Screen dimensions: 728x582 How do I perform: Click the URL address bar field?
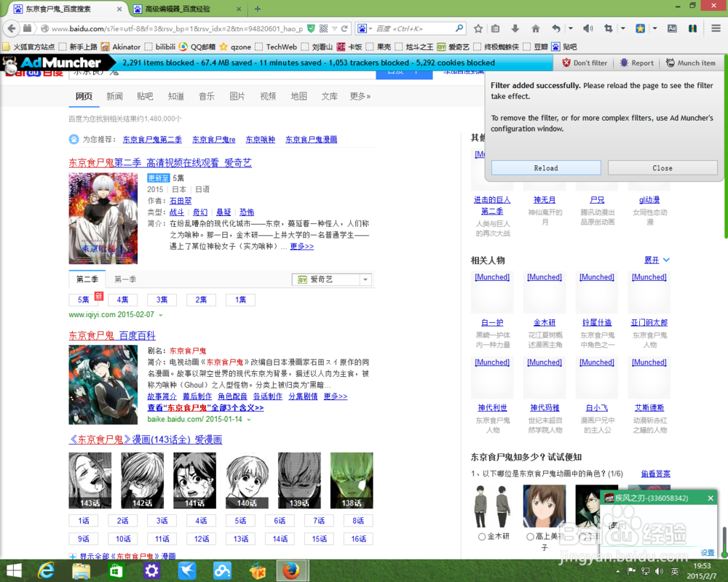(176, 29)
